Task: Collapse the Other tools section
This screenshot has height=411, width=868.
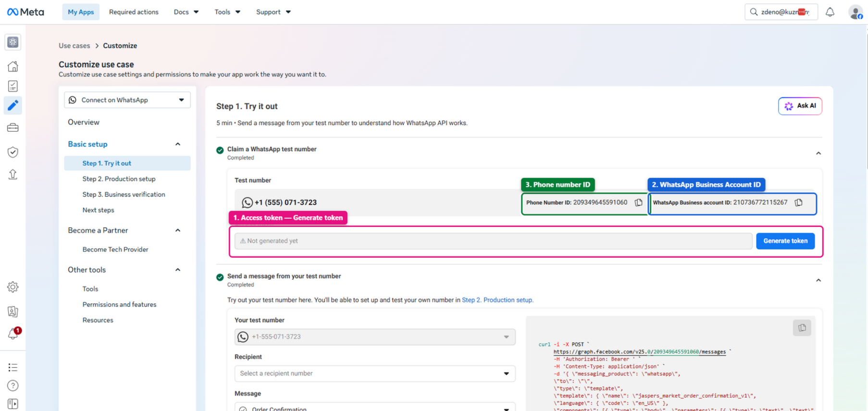Action: pos(178,270)
